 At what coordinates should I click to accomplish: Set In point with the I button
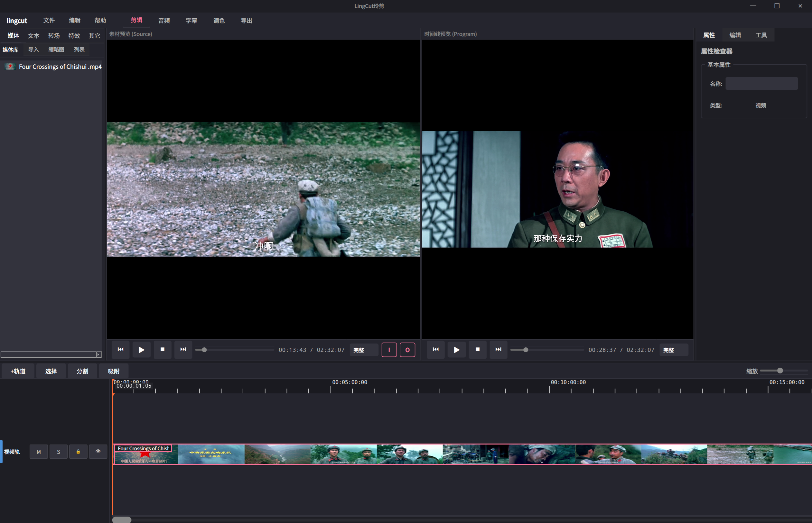(389, 350)
